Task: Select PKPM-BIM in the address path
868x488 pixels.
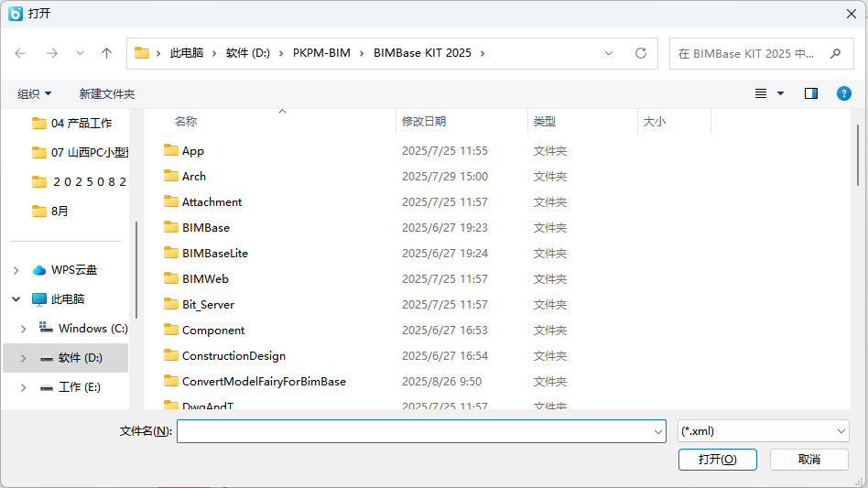Action: click(321, 53)
